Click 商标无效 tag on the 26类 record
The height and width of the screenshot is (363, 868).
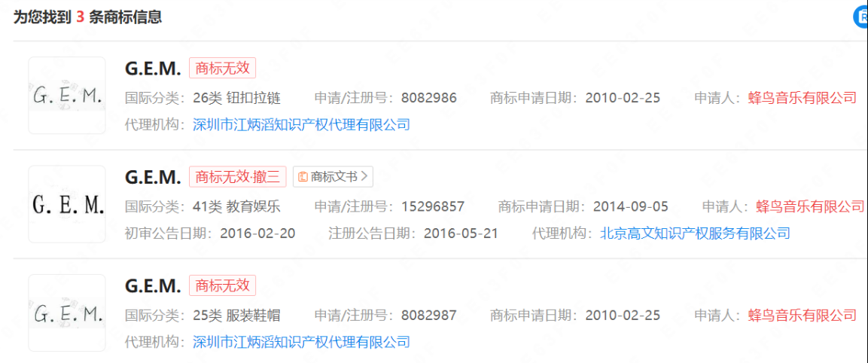[223, 69]
